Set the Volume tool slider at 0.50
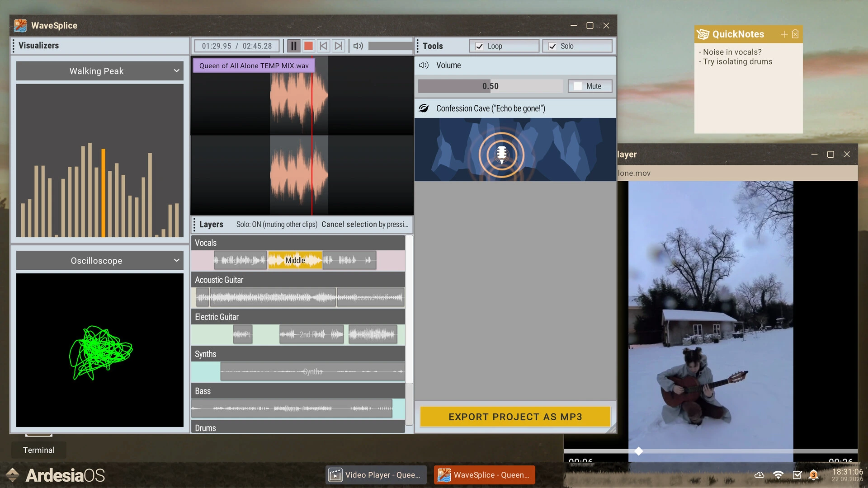Viewport: 868px width, 488px height. click(491, 86)
